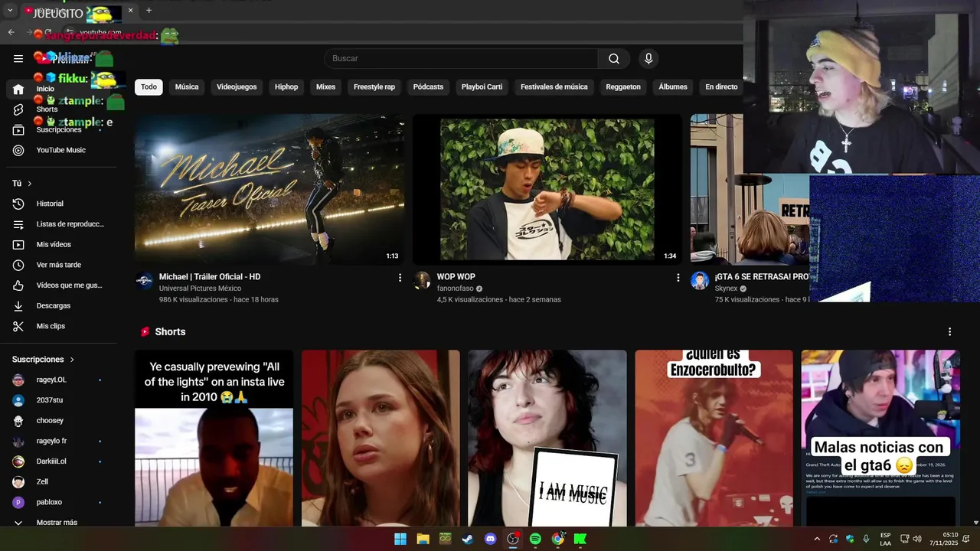980x551 pixels.
Task: Click the Buscar search field
Action: [x=461, y=59]
